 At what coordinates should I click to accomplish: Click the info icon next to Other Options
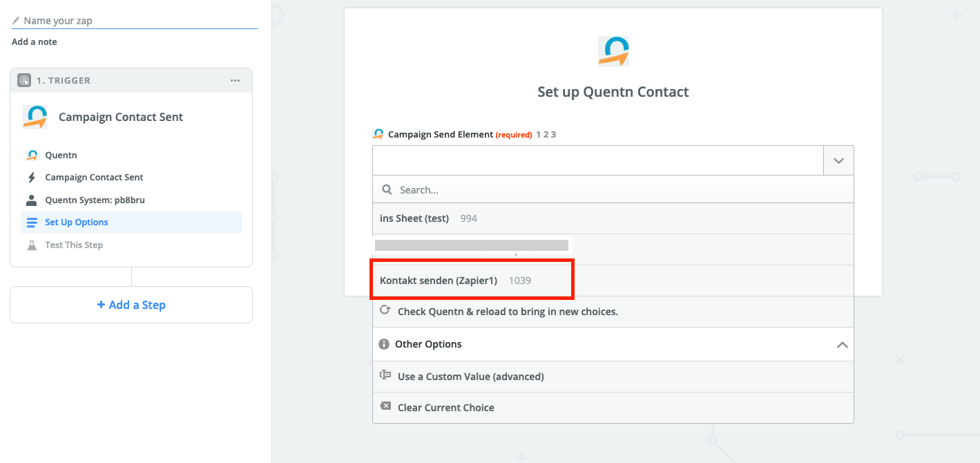point(385,343)
